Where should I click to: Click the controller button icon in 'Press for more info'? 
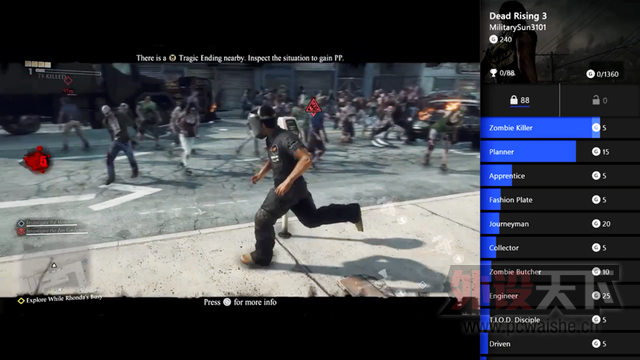coord(227,302)
